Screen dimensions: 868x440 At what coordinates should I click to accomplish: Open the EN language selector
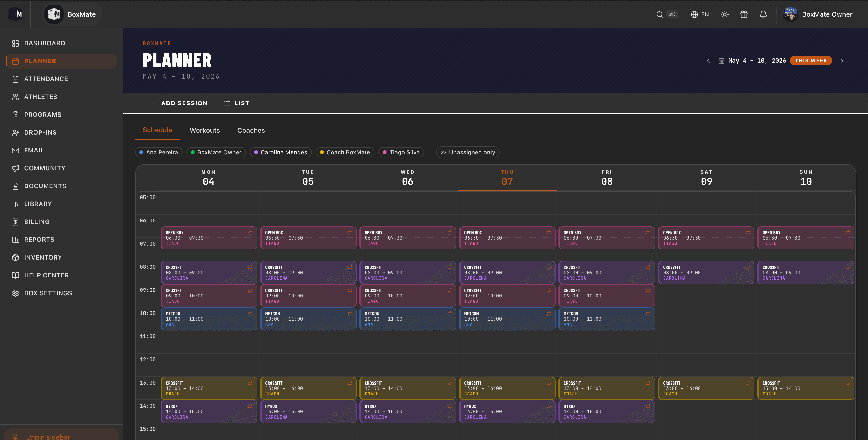coord(699,14)
